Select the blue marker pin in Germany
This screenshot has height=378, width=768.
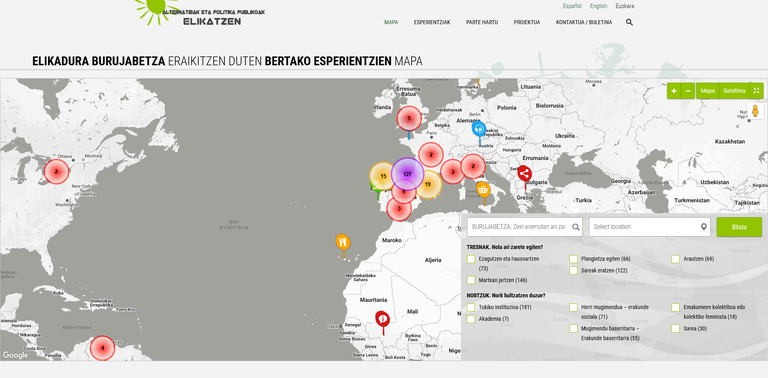pos(479,130)
